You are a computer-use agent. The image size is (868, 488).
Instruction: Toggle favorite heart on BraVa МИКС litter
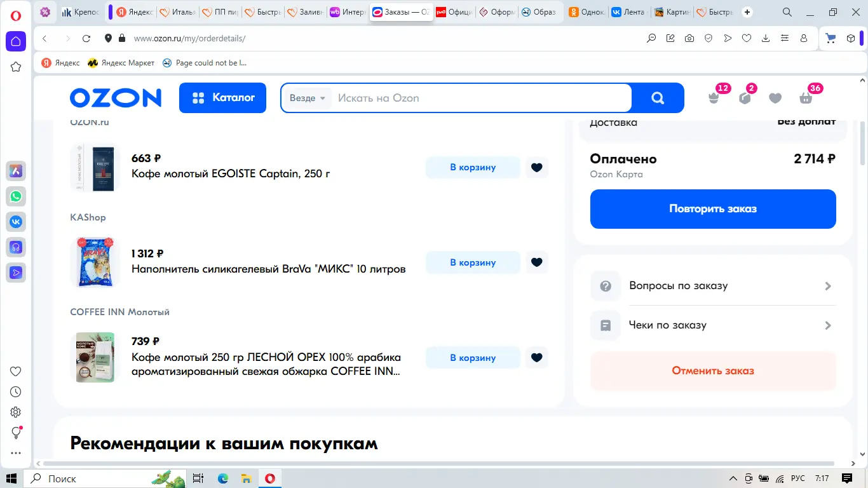pos(536,262)
